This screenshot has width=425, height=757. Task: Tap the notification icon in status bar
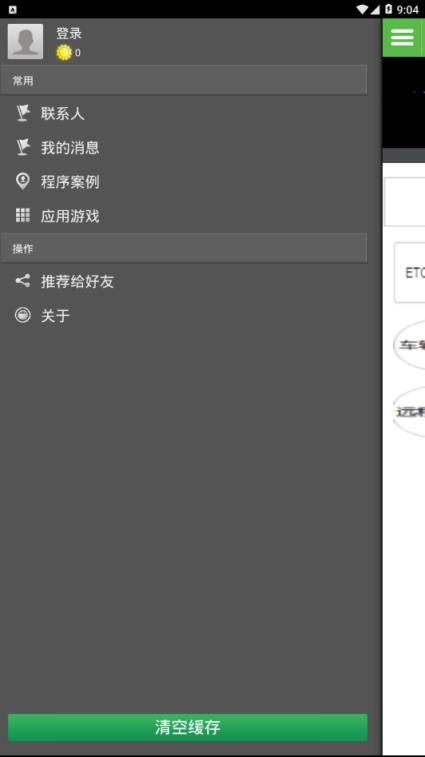pos(13,9)
